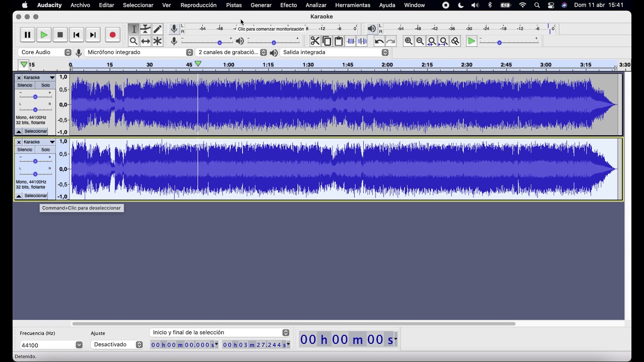This screenshot has height=362, width=644.
Task: Click the recording meter microphone icon
Action: pyautogui.click(x=174, y=29)
